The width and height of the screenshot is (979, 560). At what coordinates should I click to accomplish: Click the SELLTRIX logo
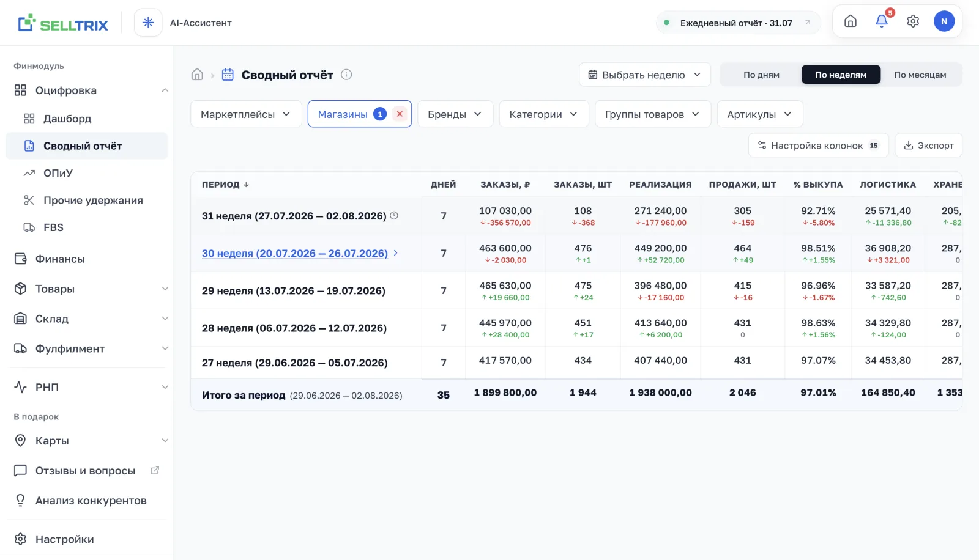[63, 23]
